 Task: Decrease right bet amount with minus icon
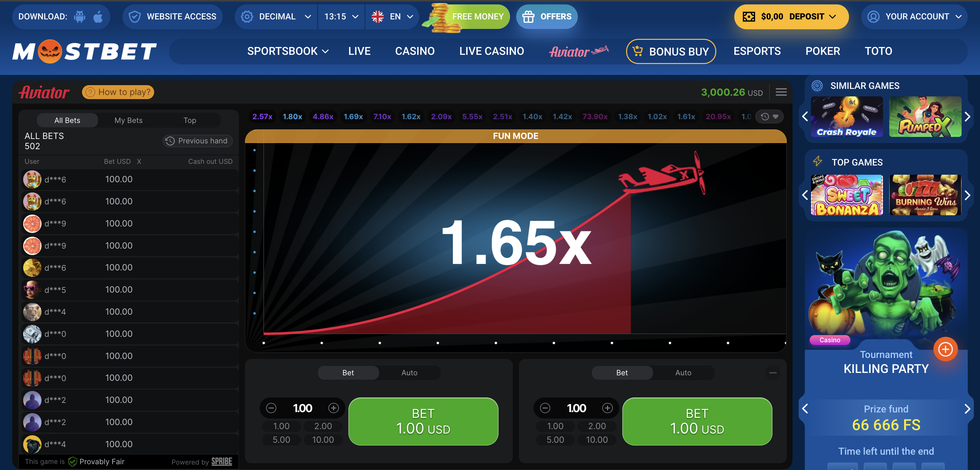(545, 408)
